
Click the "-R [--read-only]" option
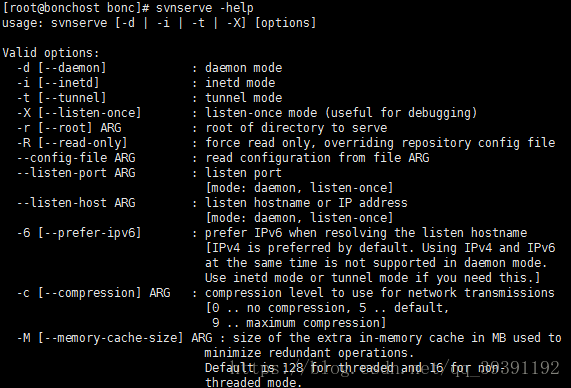tap(72, 143)
